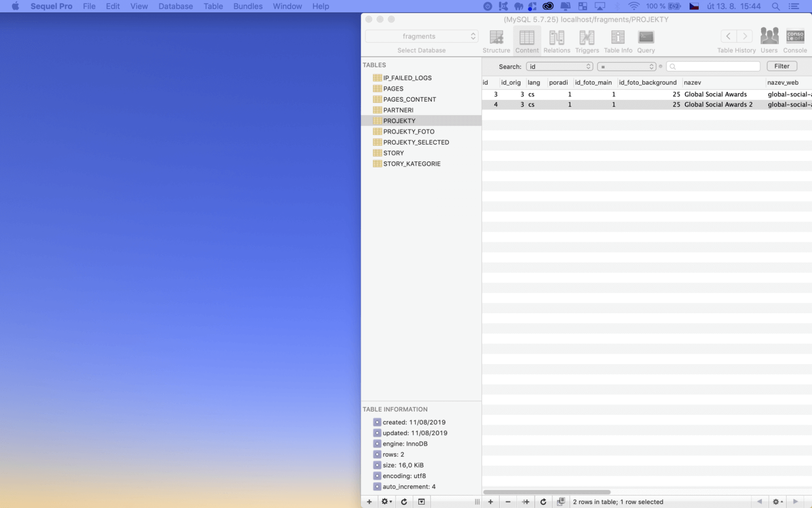
Task: Open the search field column dropdown
Action: coord(559,66)
